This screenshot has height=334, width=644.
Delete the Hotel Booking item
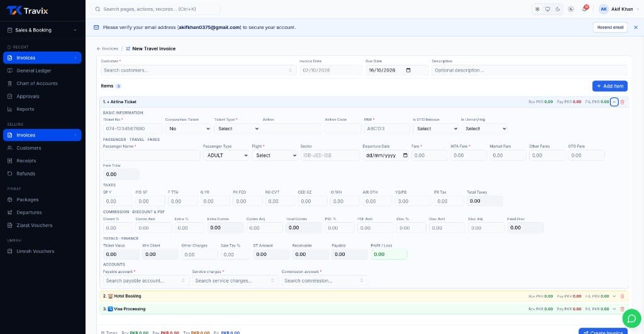(622, 296)
